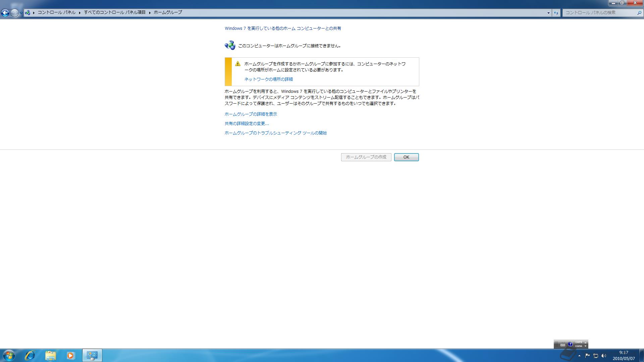Open language bar help question icon

pos(570,344)
